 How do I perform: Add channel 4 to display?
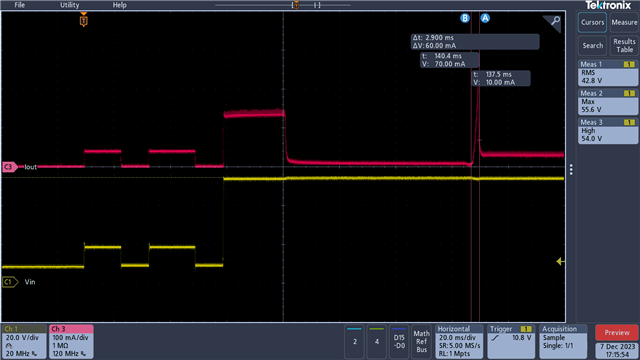point(377,342)
